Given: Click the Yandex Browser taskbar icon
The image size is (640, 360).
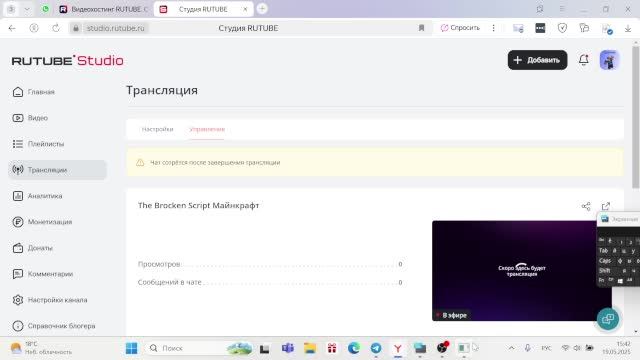Looking at the screenshot, I should [398, 348].
